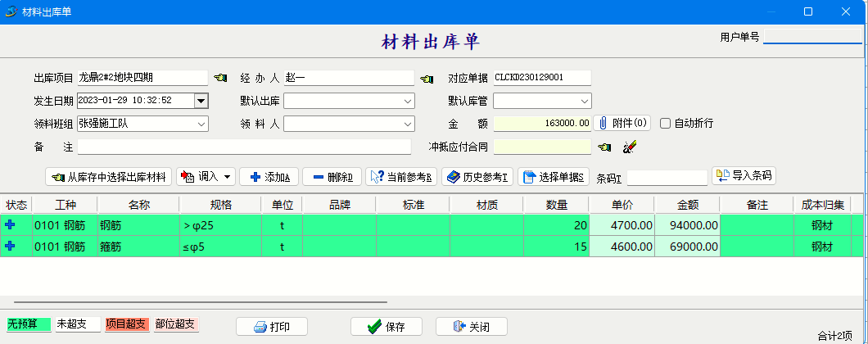Screen dimensions: 868x344
Task: Open 附件(0) attachments with paperclip
Action: pyautogui.click(x=623, y=124)
